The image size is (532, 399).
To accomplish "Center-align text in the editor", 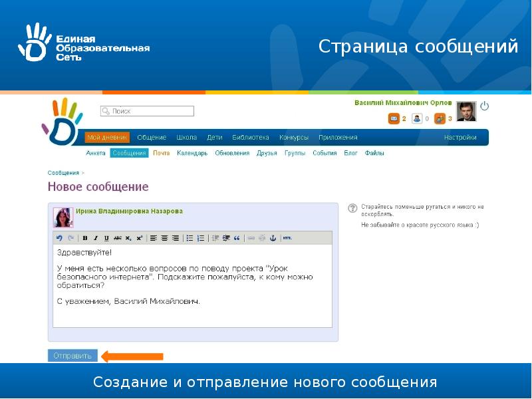I will coord(164,237).
